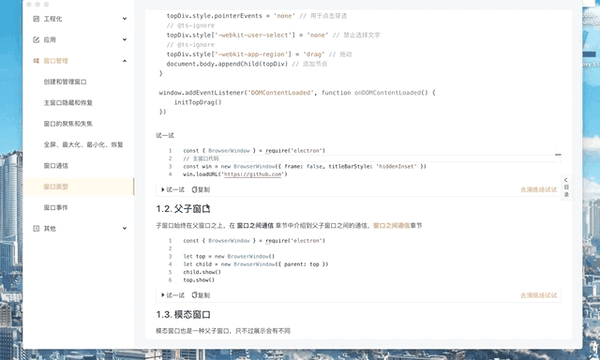Open 窗口通信 page
This screenshot has height=360, width=600.
[56, 166]
